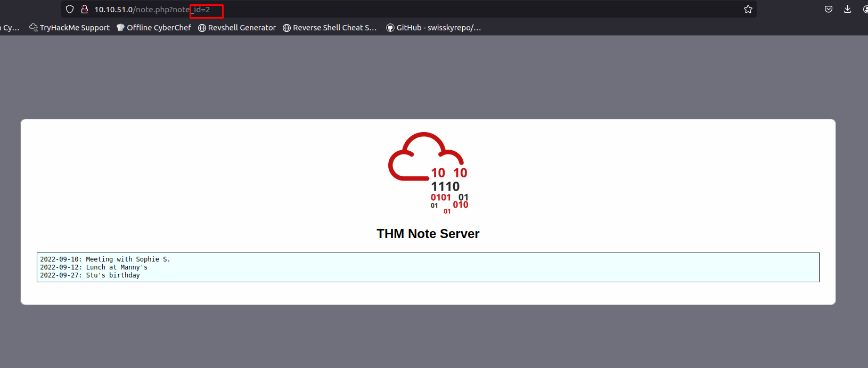The width and height of the screenshot is (868, 368).
Task: Click the tracking protection shield icon
Action: tap(70, 9)
